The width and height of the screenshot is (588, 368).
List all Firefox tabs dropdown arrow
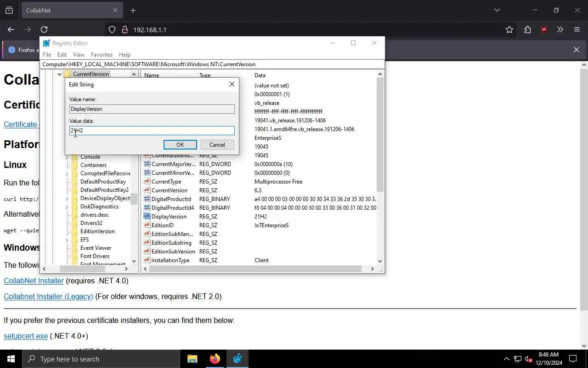(x=497, y=10)
